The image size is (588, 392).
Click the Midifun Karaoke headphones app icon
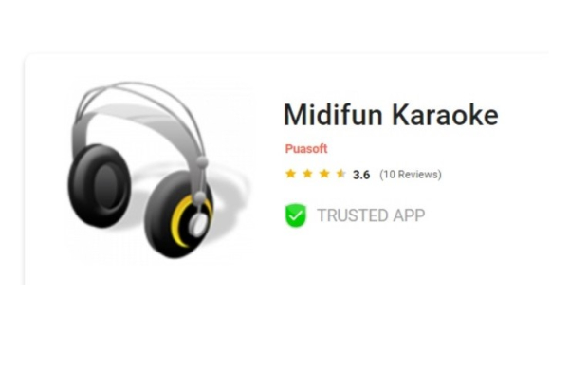point(157,170)
